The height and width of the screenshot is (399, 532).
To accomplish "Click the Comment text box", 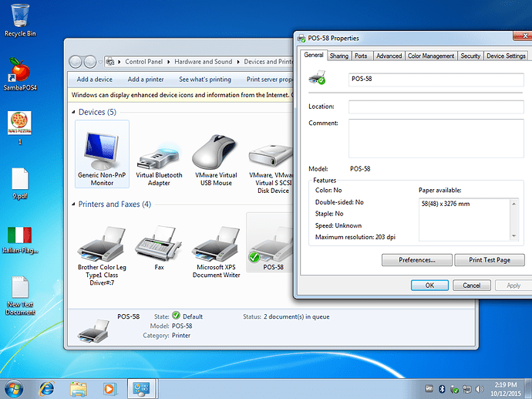I will point(436,138).
